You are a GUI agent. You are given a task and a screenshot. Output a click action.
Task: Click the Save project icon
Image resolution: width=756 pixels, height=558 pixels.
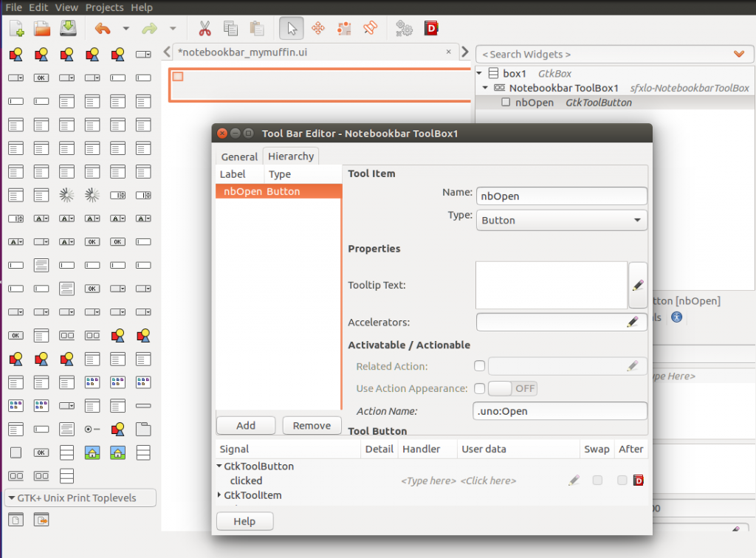pos(66,28)
